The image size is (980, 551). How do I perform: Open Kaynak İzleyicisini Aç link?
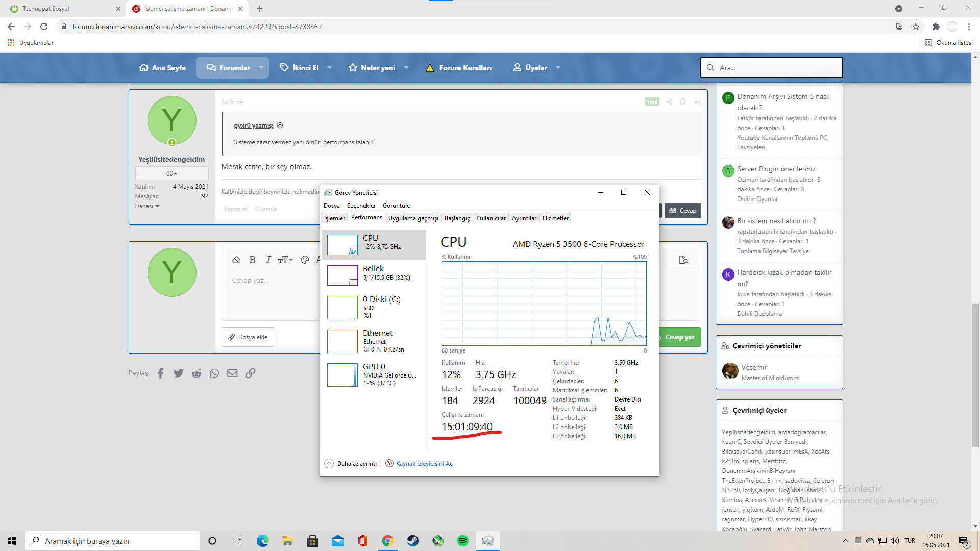424,464
